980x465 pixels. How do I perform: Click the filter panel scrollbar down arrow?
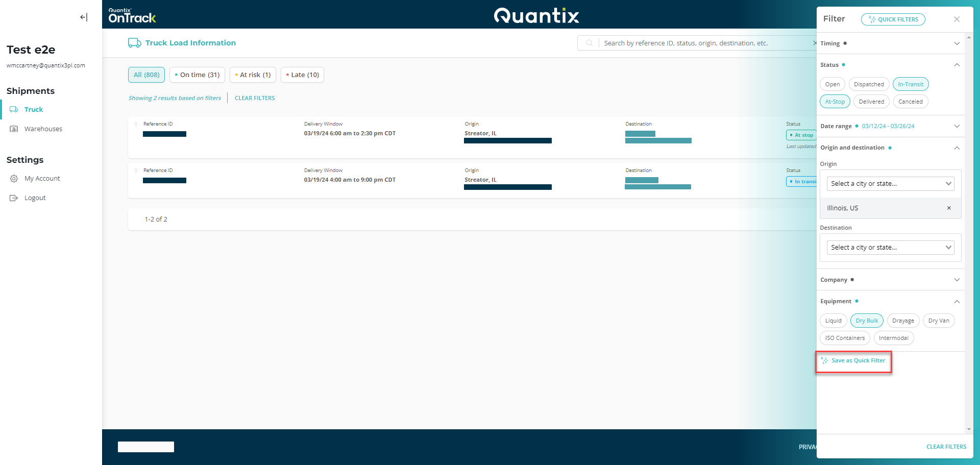[x=968, y=429]
